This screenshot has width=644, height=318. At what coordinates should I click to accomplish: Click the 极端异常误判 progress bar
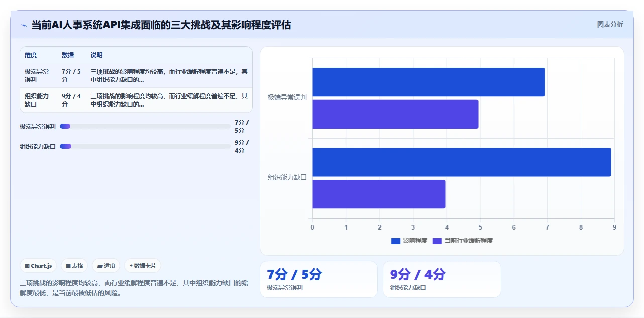point(145,126)
